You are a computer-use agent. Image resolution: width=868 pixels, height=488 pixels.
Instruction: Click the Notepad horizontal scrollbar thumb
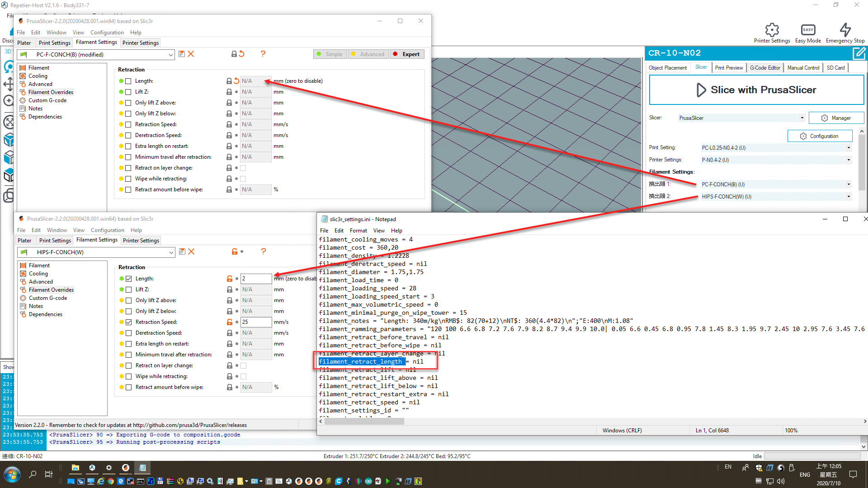point(364,422)
